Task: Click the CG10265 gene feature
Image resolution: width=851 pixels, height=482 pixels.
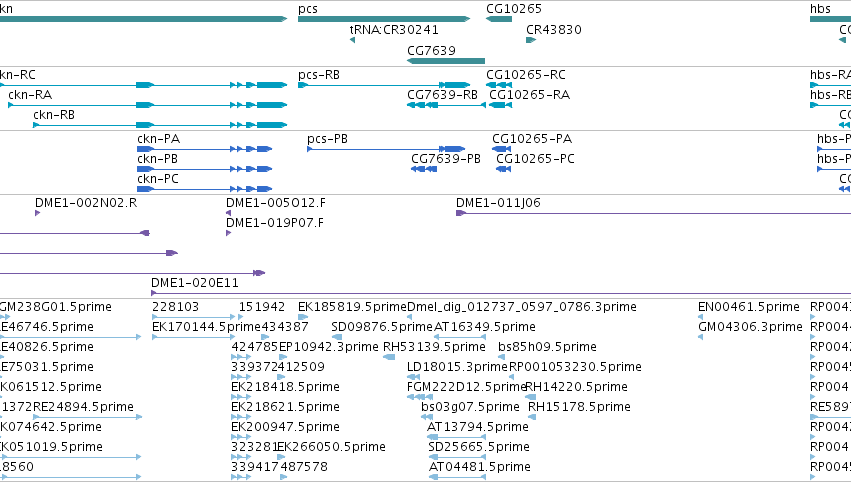Action: coord(499,19)
